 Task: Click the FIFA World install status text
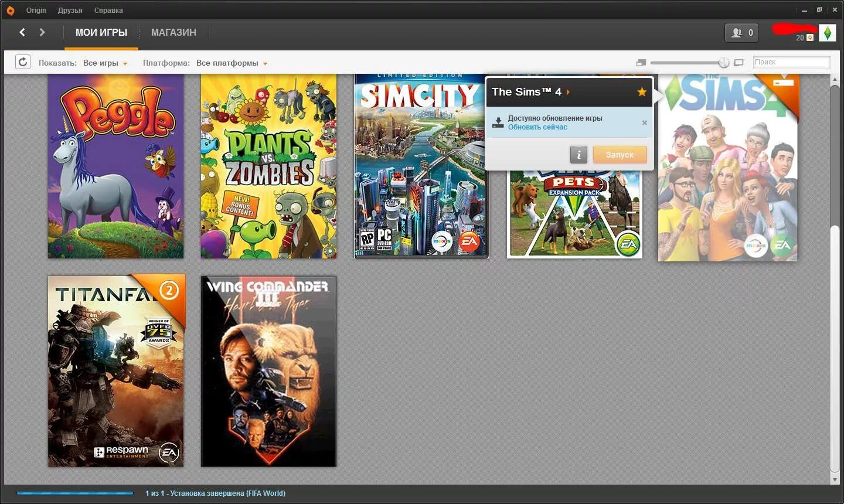[x=215, y=493]
